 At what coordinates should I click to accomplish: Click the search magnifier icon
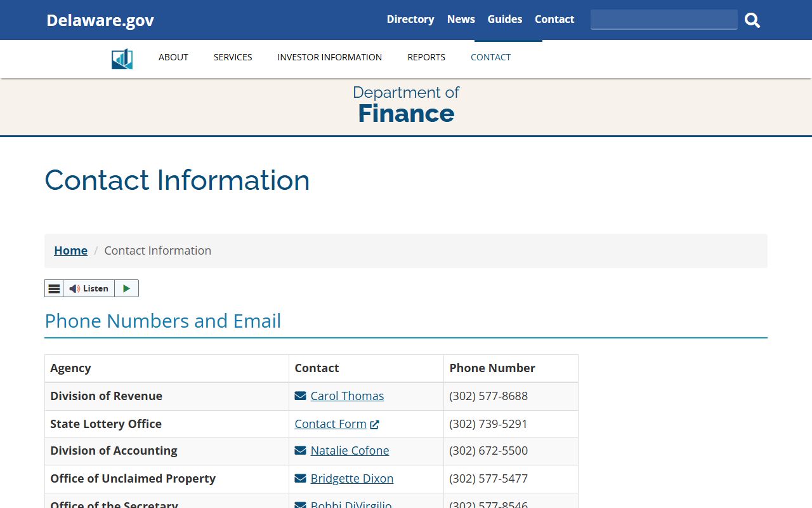752,20
